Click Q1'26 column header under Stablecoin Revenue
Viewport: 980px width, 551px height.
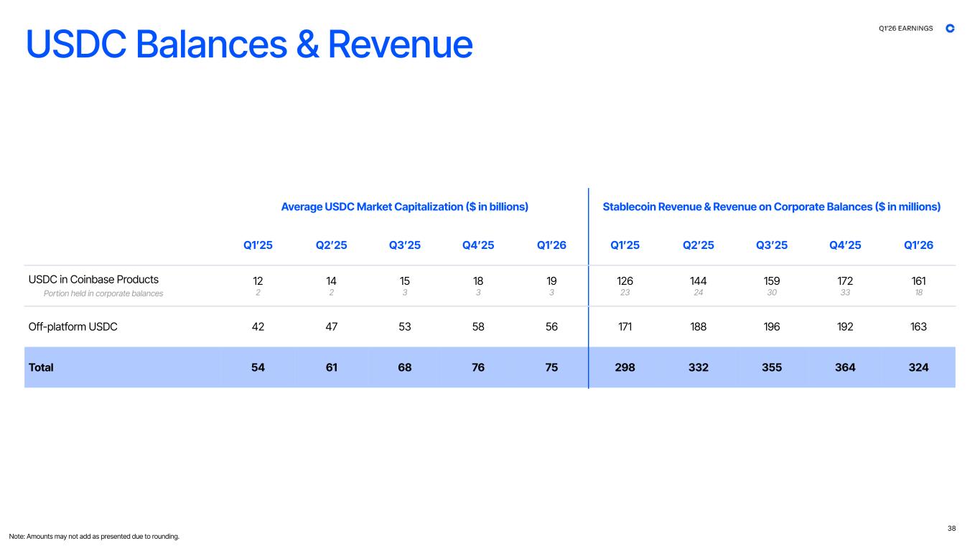click(918, 245)
